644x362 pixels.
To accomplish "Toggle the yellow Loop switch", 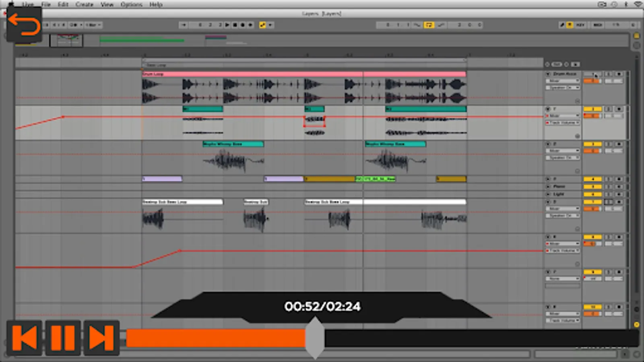I will [x=429, y=25].
